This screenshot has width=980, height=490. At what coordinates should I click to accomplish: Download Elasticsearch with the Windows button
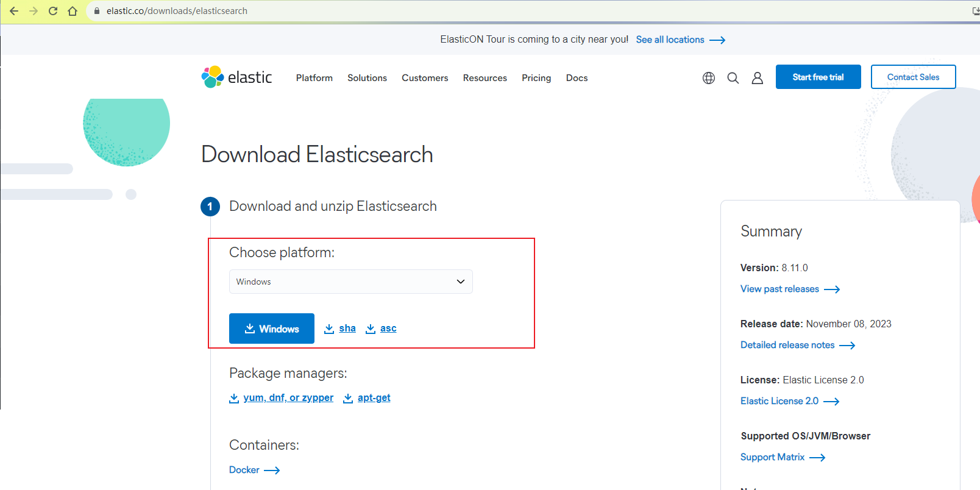tap(272, 328)
